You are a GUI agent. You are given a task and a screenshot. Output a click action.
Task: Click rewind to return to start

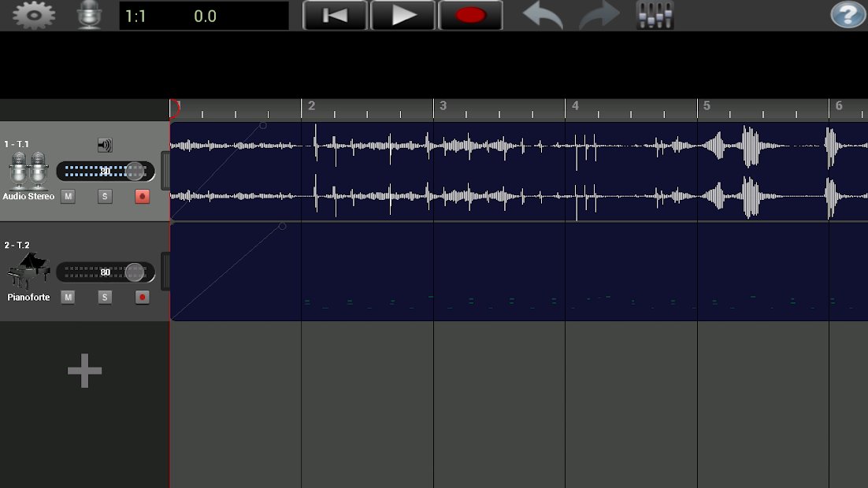tap(335, 14)
